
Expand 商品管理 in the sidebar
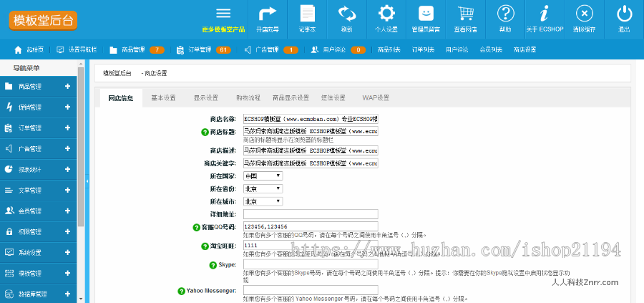point(68,87)
